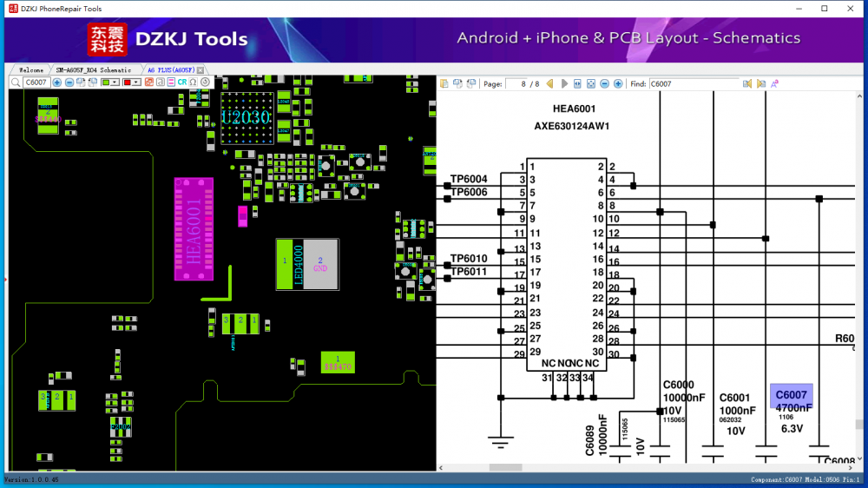Viewport: 868px width, 488px height.
Task: Click fit page icon in schematic toolbar
Action: tap(591, 83)
